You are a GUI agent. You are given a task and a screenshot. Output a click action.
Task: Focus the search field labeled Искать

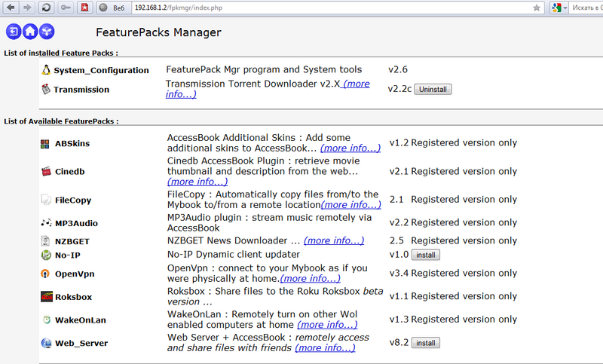click(x=587, y=8)
